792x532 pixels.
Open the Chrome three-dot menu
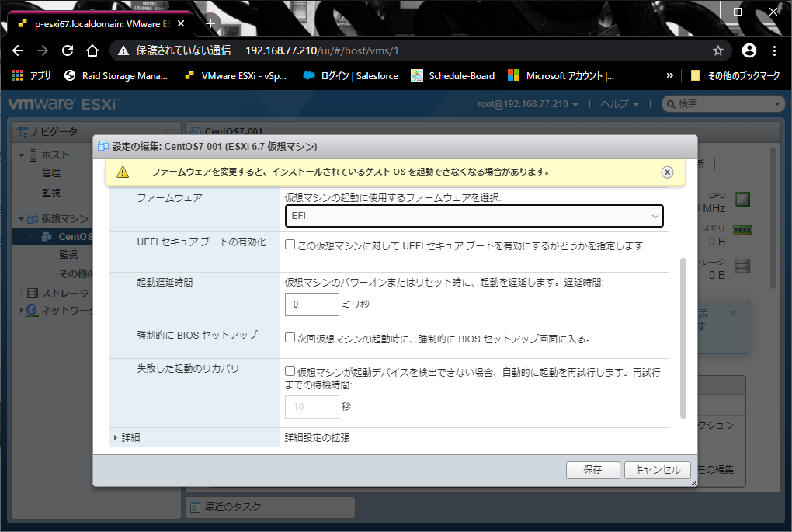pos(774,50)
